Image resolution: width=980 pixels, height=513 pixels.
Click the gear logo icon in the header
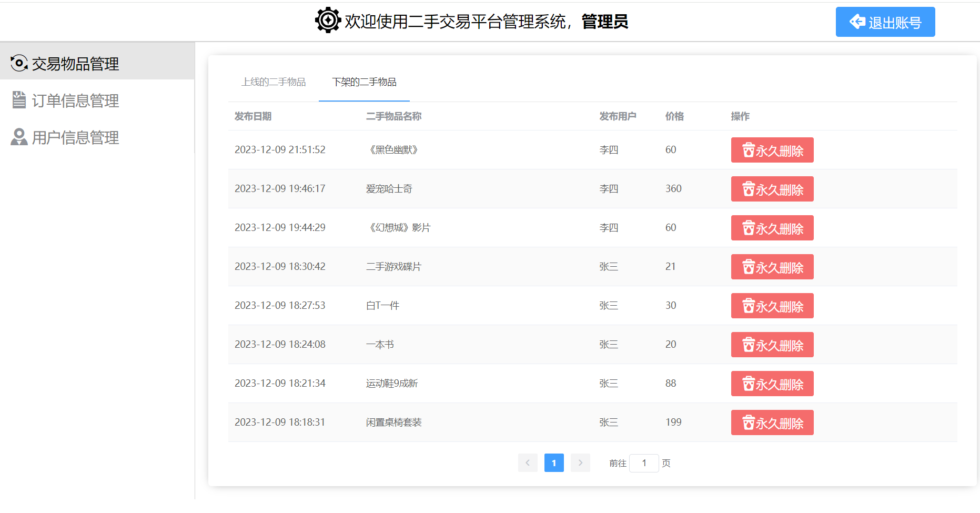(x=328, y=21)
